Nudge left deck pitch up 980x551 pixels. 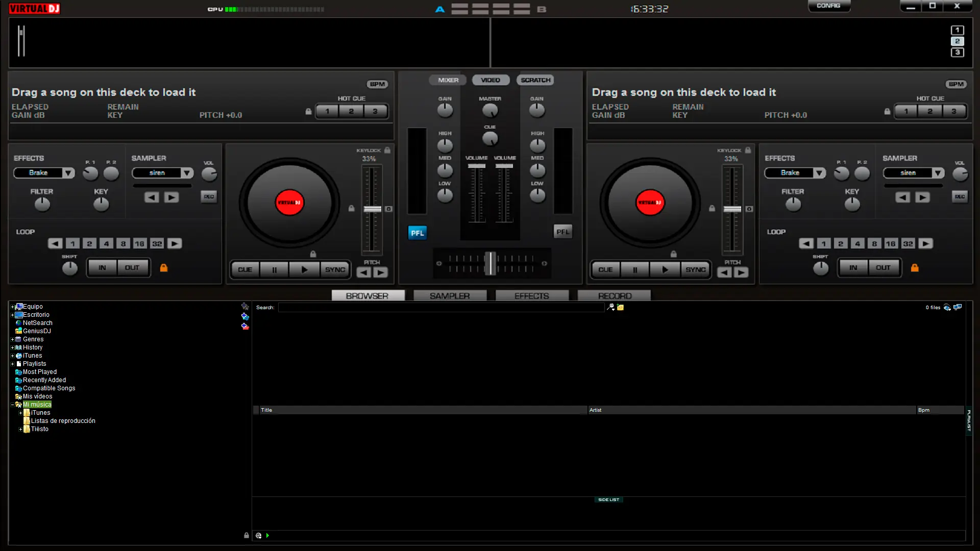tap(380, 272)
